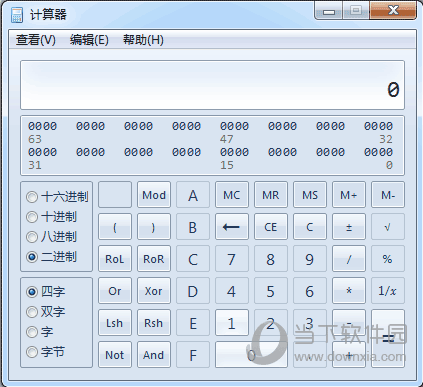423x387 pixels.
Task: Click the RoR rotate right key
Action: tap(154, 259)
